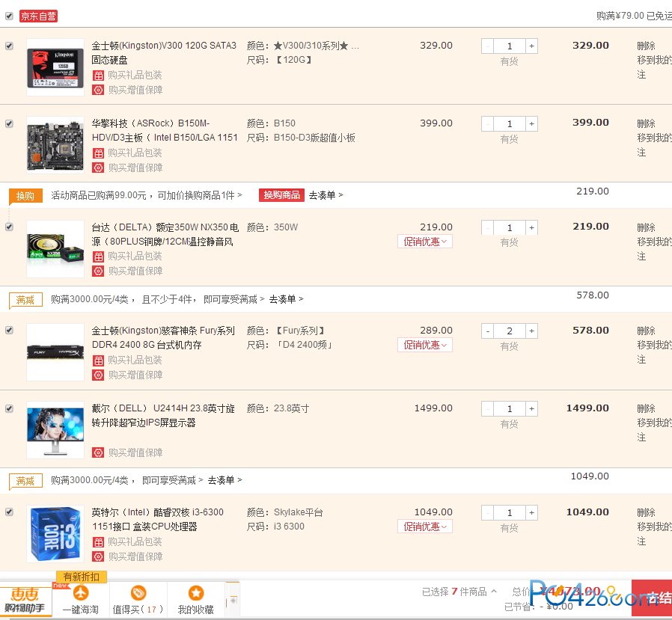Image resolution: width=672 pixels, height=620 pixels.
Task: Decrease quantity of Kingston Fury DDR4 memory
Action: tap(488, 331)
